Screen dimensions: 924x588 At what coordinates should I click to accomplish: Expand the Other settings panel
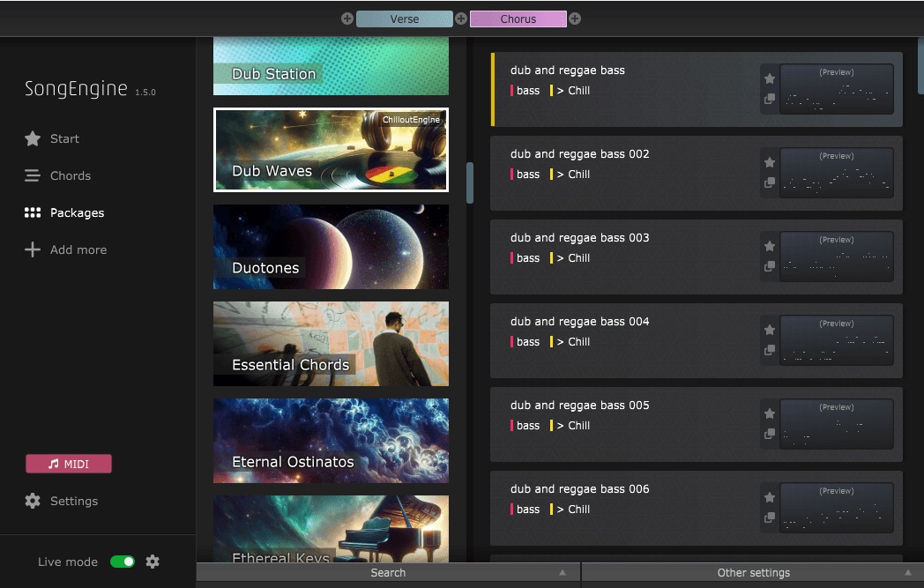coord(753,573)
